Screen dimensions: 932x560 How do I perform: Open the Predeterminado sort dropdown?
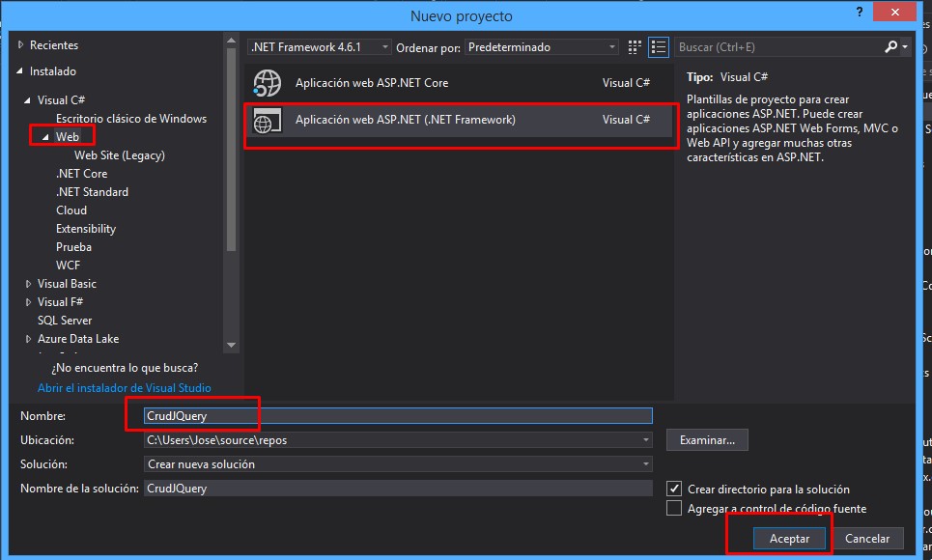coord(614,46)
